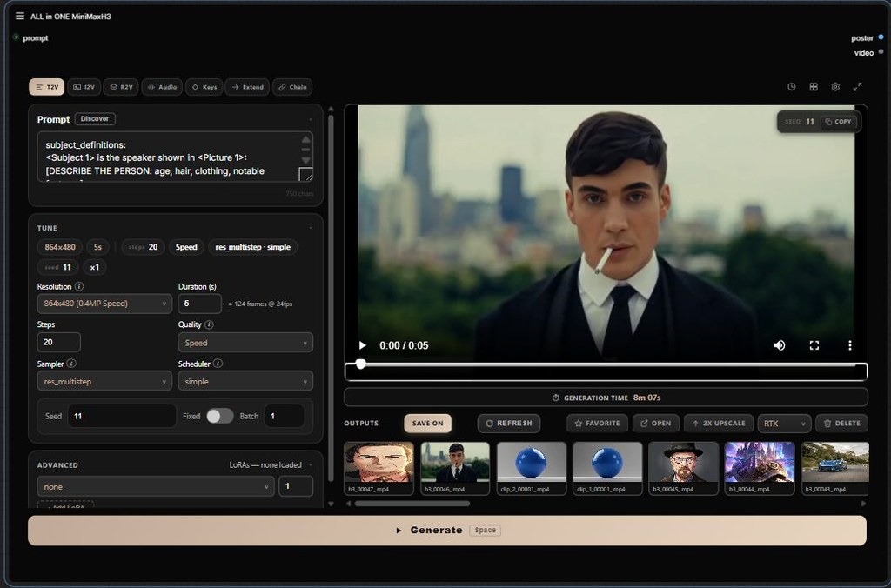Click the 5s duration chip
This screenshot has height=588, width=891.
coord(97,247)
